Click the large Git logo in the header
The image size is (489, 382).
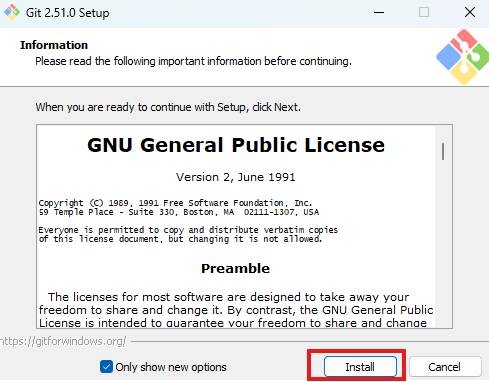tap(463, 57)
